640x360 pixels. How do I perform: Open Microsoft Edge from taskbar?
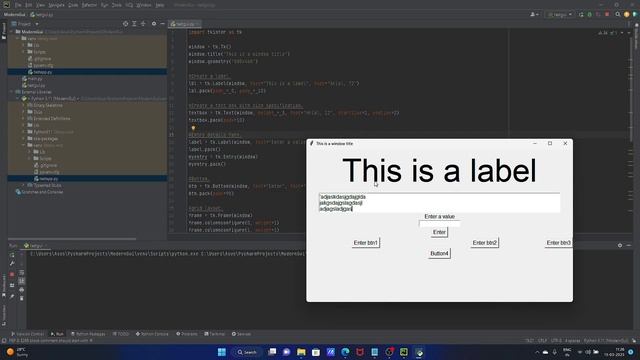(345, 352)
